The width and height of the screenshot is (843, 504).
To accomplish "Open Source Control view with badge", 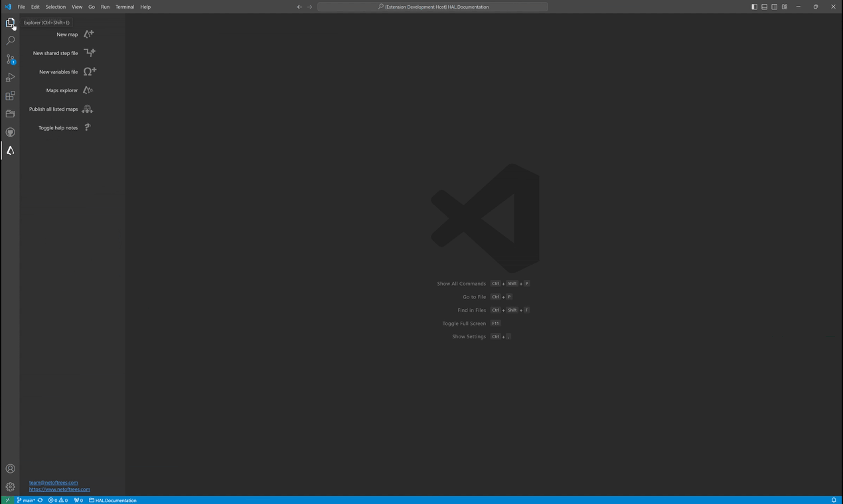I will [10, 59].
